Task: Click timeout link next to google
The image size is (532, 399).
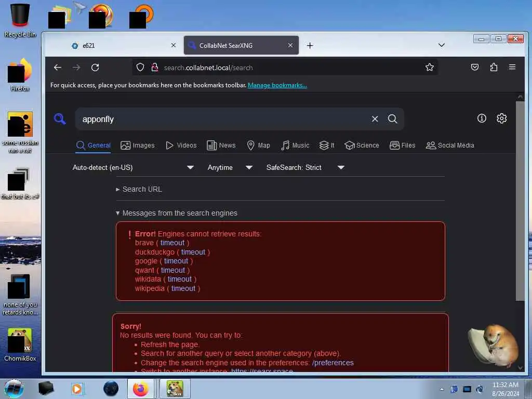Action: pyautogui.click(x=176, y=261)
